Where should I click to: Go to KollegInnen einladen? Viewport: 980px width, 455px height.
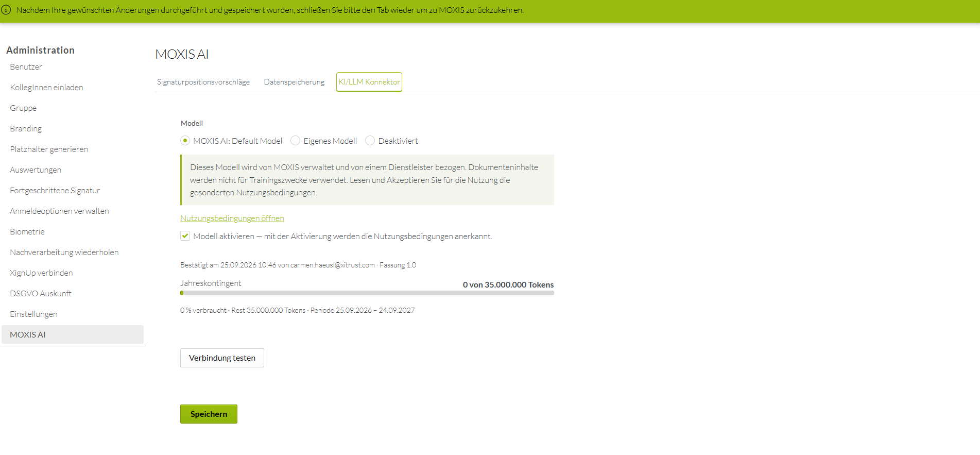coord(46,87)
